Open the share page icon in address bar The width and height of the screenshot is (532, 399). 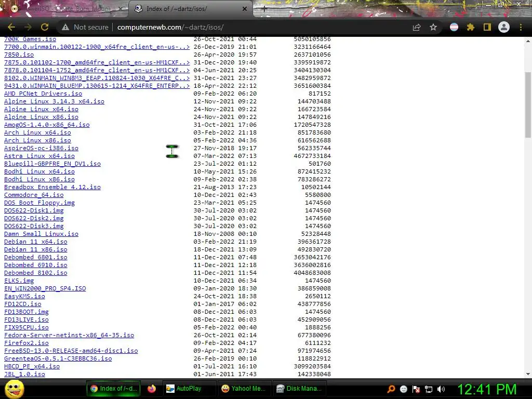417,27
